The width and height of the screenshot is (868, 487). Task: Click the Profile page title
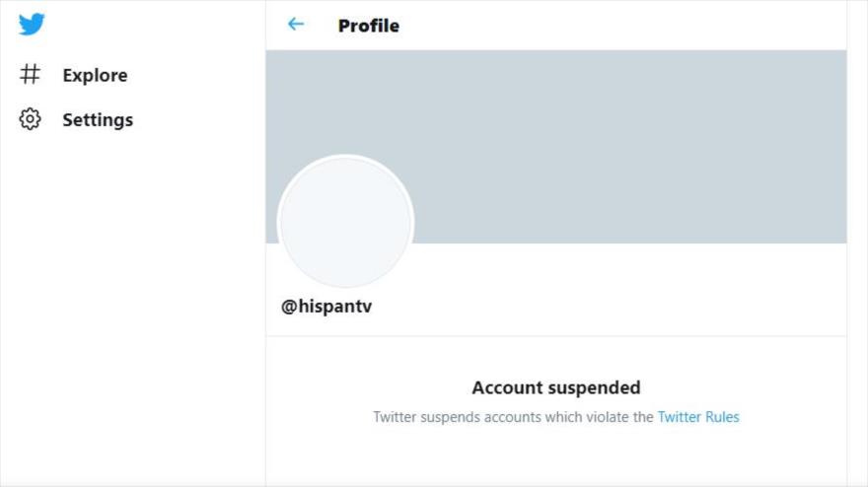[369, 26]
